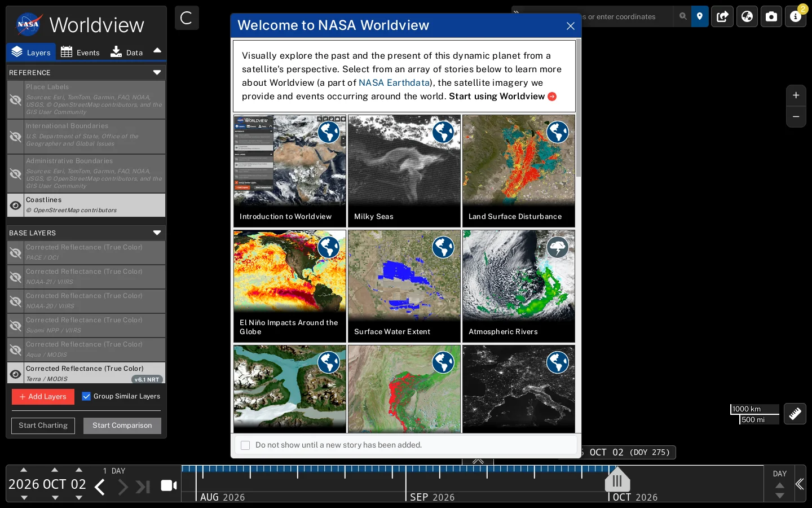Take a snapshot with the camera icon
The height and width of the screenshot is (508, 812).
click(771, 16)
